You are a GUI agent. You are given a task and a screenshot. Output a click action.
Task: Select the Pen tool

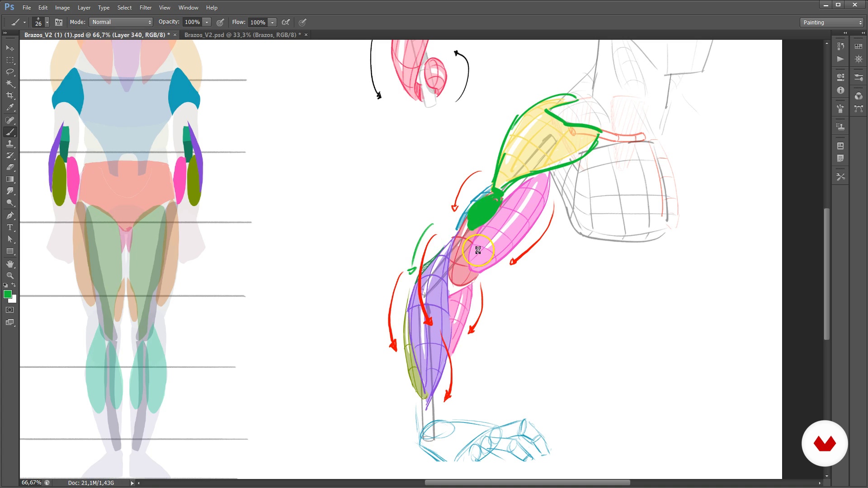pyautogui.click(x=10, y=216)
